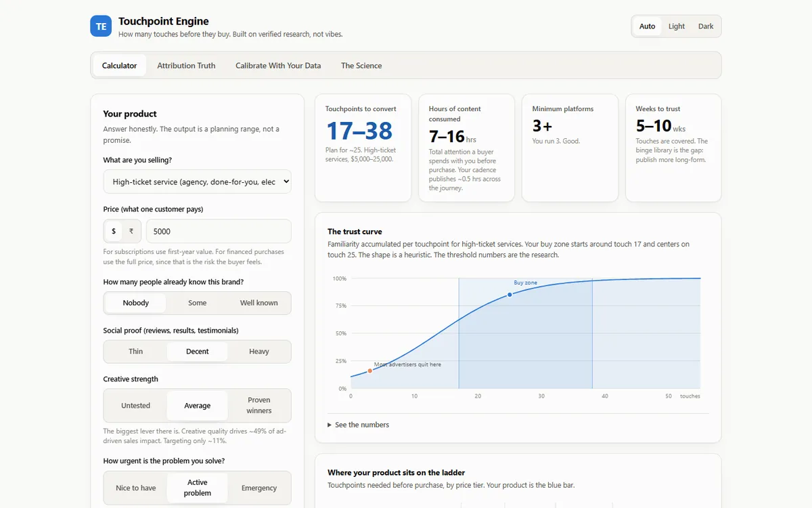Switch theme to Light
Screen dimensions: 812x508
pyautogui.click(x=677, y=26)
